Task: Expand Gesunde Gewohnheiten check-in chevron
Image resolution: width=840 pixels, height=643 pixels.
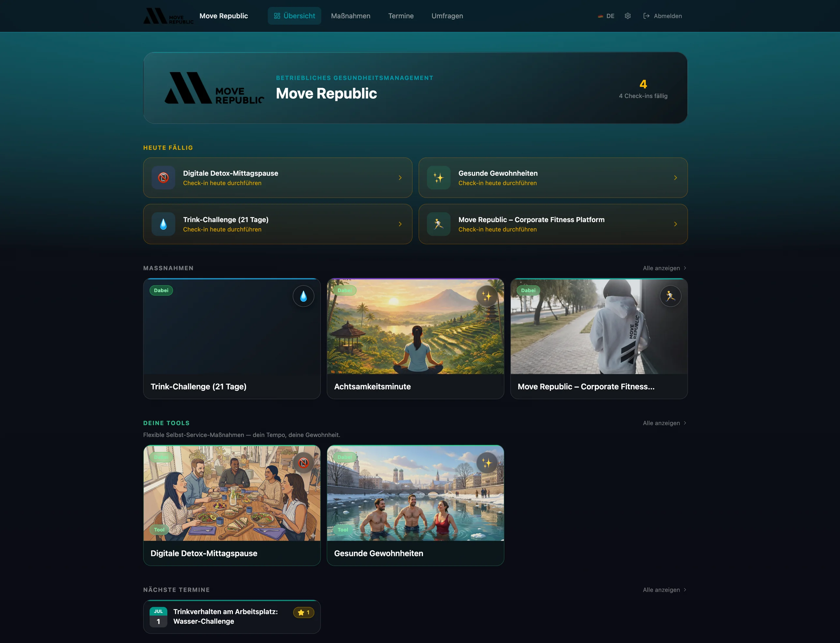Action: [x=675, y=178]
